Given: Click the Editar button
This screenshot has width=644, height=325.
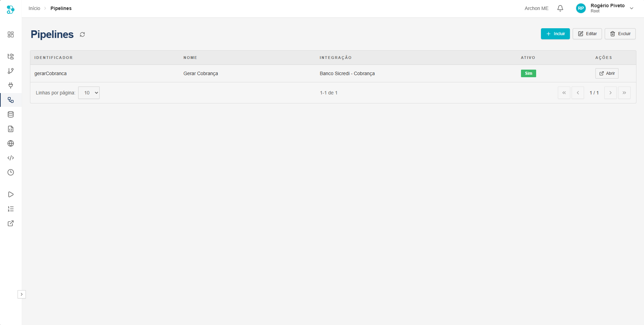Looking at the screenshot, I should pos(587,34).
